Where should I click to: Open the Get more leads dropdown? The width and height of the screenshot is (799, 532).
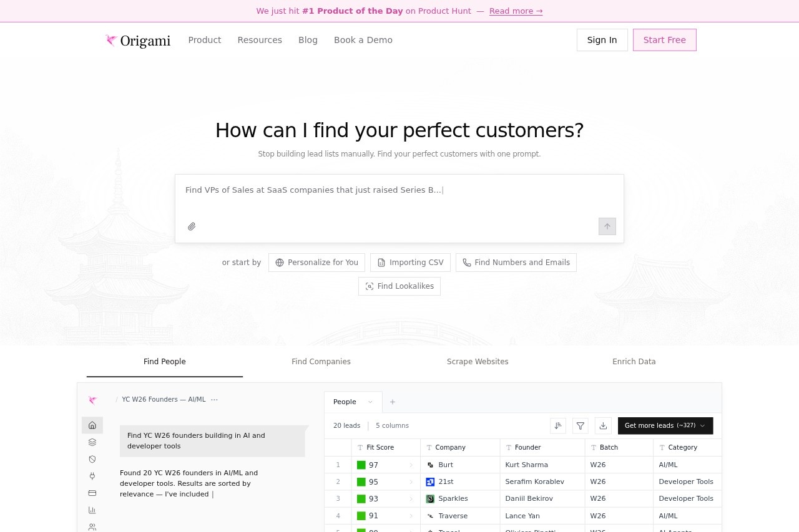(665, 426)
